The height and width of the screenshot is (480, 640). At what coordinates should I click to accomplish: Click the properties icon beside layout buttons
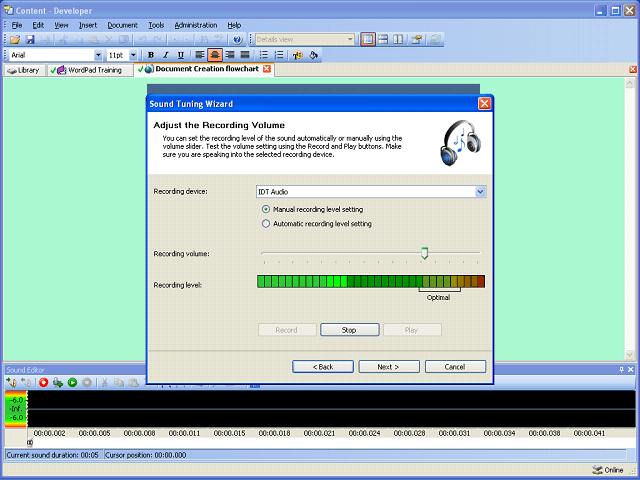coord(417,40)
